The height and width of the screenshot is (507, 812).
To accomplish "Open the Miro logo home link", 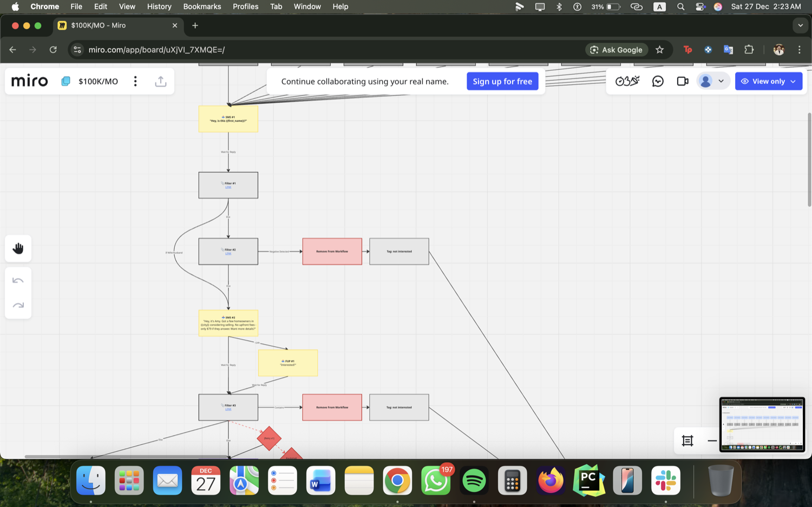I will (29, 81).
